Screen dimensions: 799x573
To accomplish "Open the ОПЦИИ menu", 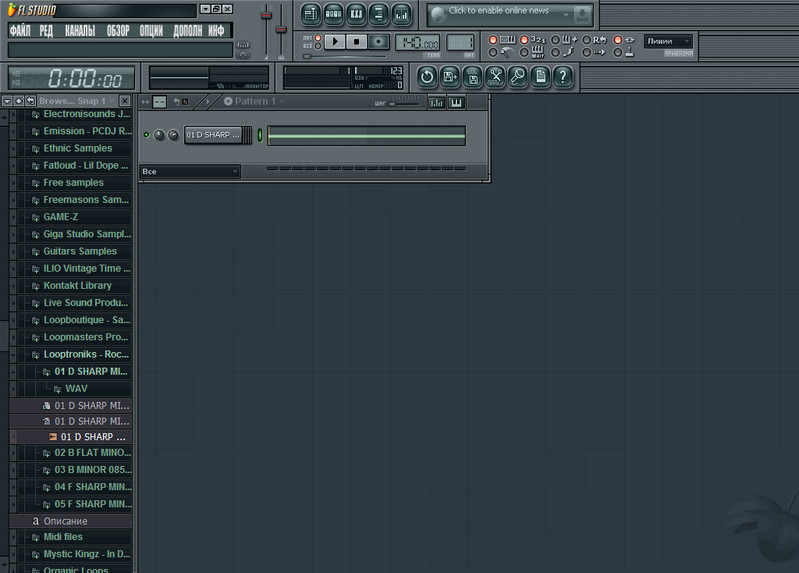I will coord(151,31).
